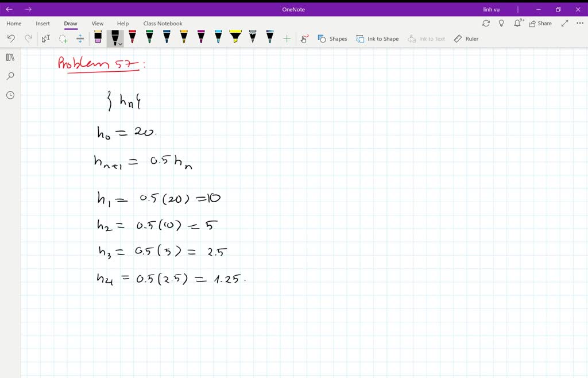The width and height of the screenshot is (588, 378).
Task: Toggle the Navigation pane open
Action: pos(9,57)
